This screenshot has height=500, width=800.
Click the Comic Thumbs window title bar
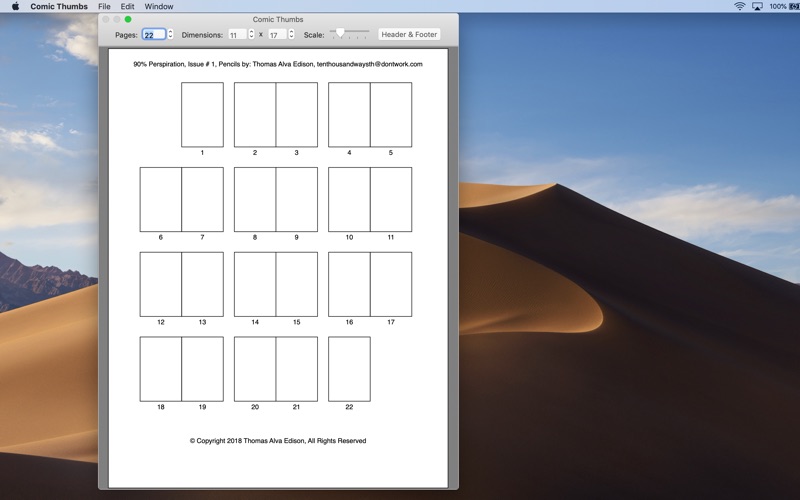click(x=278, y=19)
